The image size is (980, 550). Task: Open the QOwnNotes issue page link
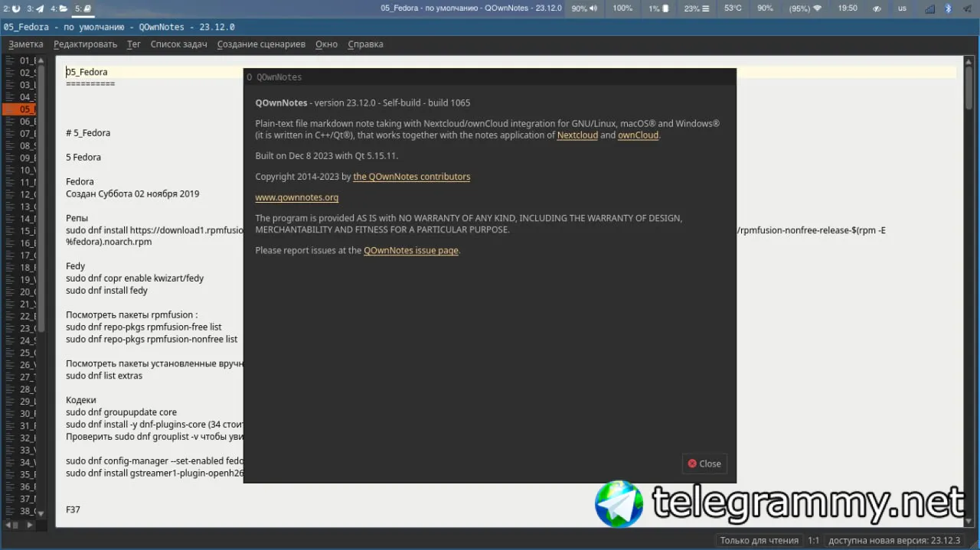coord(410,250)
